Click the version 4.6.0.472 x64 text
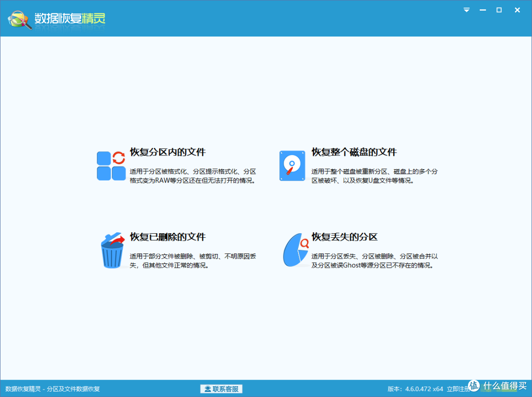Screen dimensions: 532x397 pos(415,389)
